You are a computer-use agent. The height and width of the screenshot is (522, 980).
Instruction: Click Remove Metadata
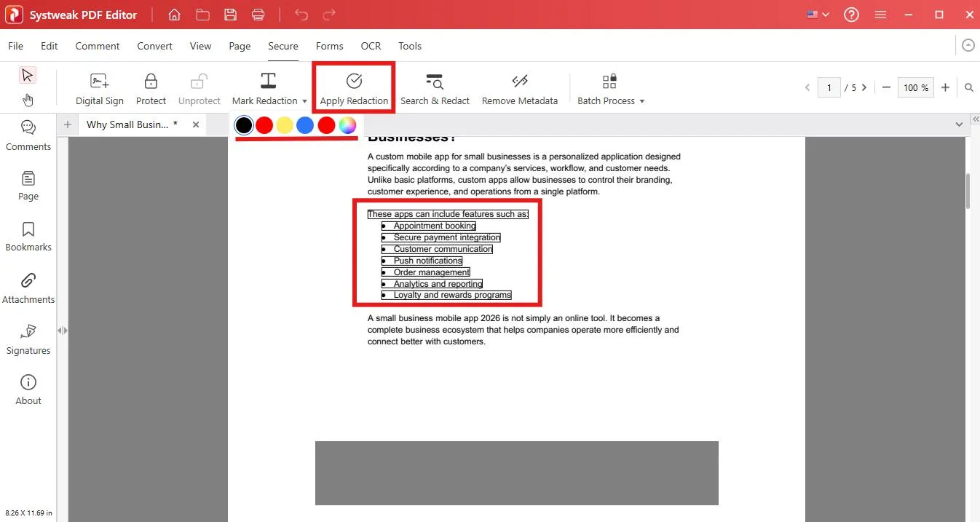[520, 90]
